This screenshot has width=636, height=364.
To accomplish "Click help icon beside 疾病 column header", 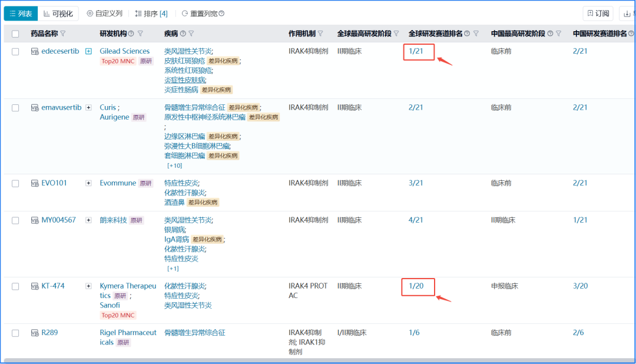I will [183, 34].
